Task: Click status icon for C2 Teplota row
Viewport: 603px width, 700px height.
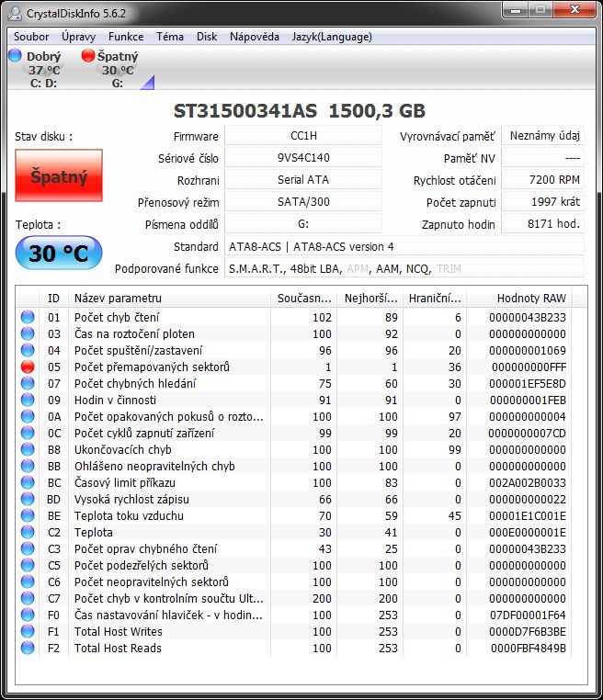Action: pyautogui.click(x=28, y=532)
